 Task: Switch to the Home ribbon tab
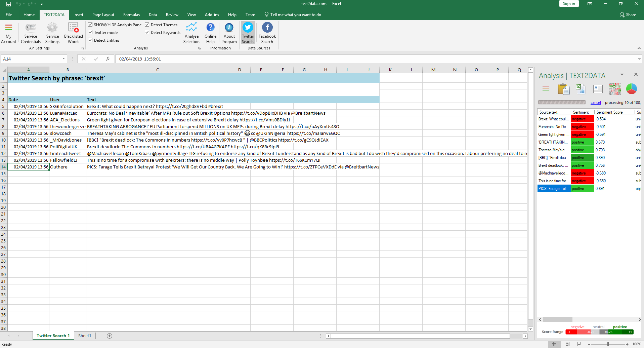click(29, 15)
